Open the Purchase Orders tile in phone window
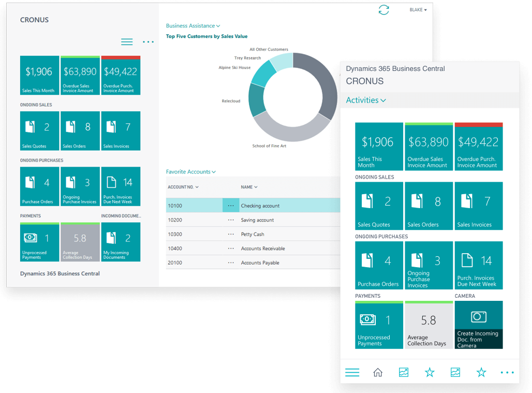Image resolution: width=532 pixels, height=393 pixels. coord(379,266)
